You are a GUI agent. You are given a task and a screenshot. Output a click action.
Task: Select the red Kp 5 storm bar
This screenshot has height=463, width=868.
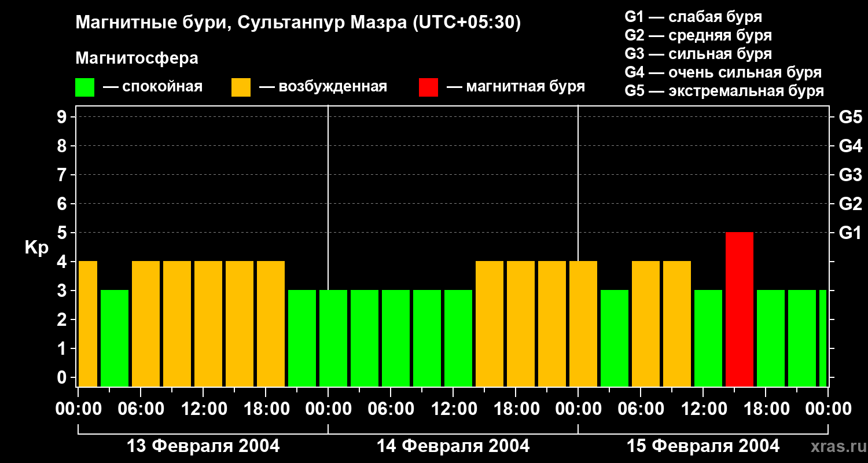[739, 309]
